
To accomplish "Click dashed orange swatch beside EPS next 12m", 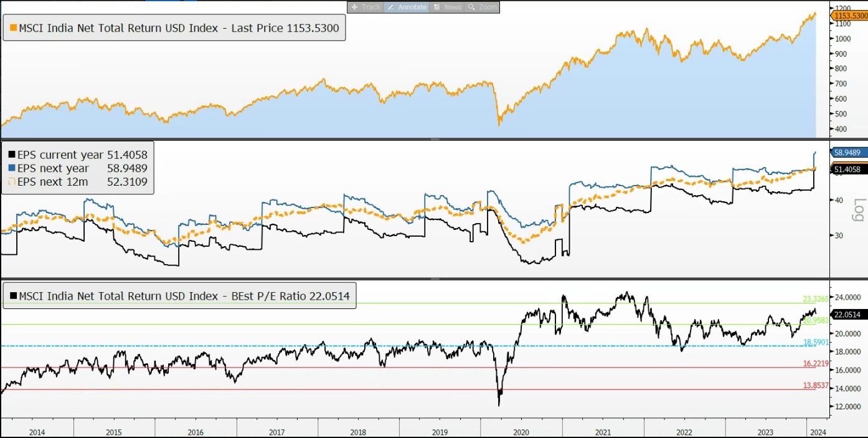I will tap(11, 182).
